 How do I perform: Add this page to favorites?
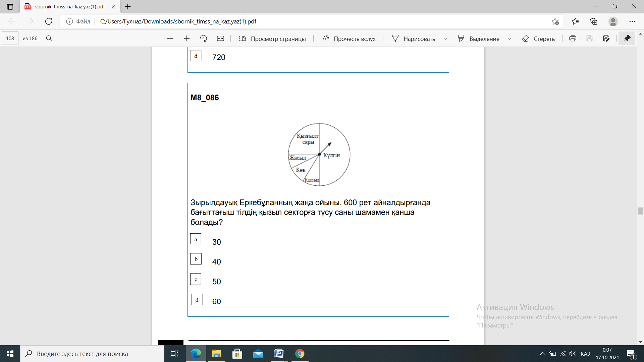coord(555,21)
